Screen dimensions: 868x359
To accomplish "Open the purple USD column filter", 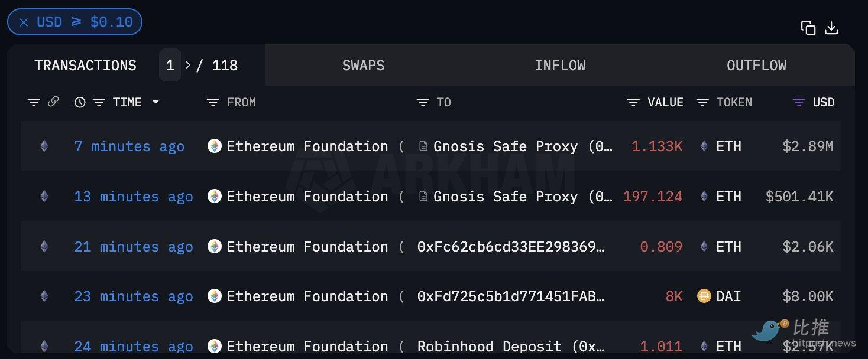I will [x=799, y=102].
